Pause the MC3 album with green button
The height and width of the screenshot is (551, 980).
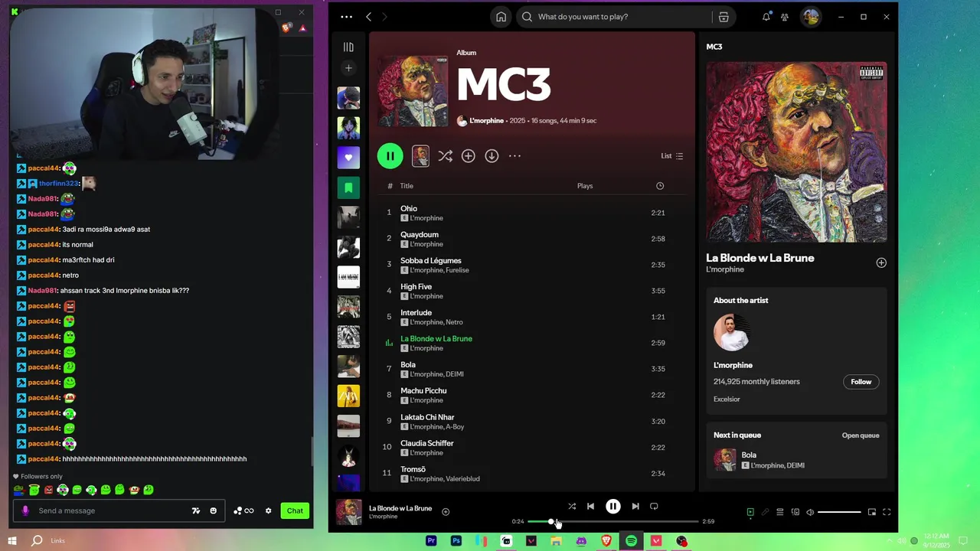pyautogui.click(x=390, y=156)
